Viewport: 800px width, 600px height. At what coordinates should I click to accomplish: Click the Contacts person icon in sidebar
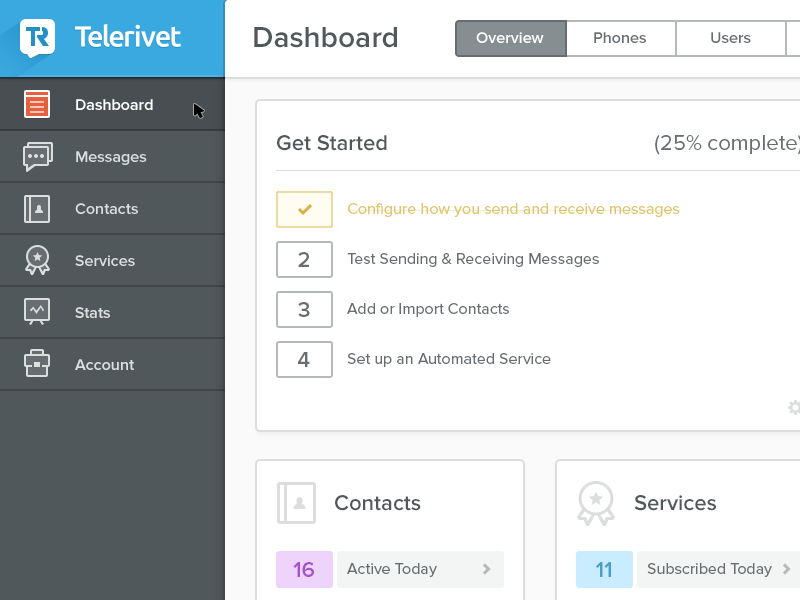click(x=36, y=208)
